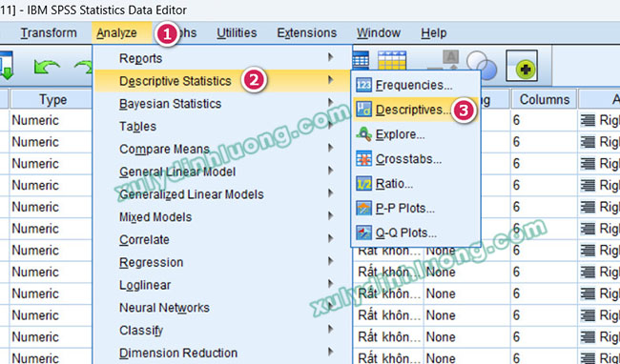620x364 pixels.
Task: Open the Tables submenu
Action: click(x=222, y=127)
